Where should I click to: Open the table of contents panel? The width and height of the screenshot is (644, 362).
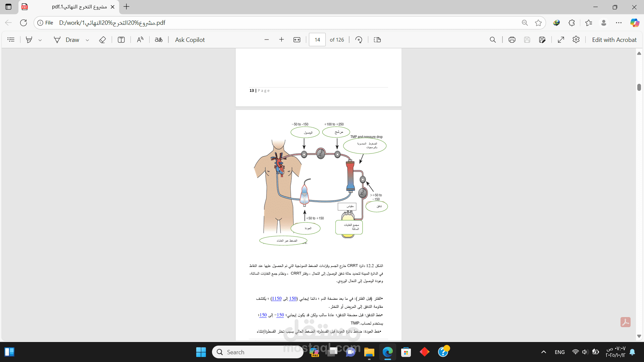coord(11,40)
